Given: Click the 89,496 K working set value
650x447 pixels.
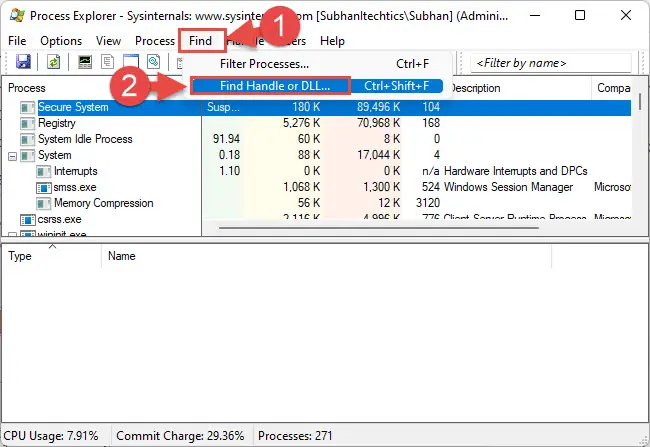Looking at the screenshot, I should pos(378,107).
